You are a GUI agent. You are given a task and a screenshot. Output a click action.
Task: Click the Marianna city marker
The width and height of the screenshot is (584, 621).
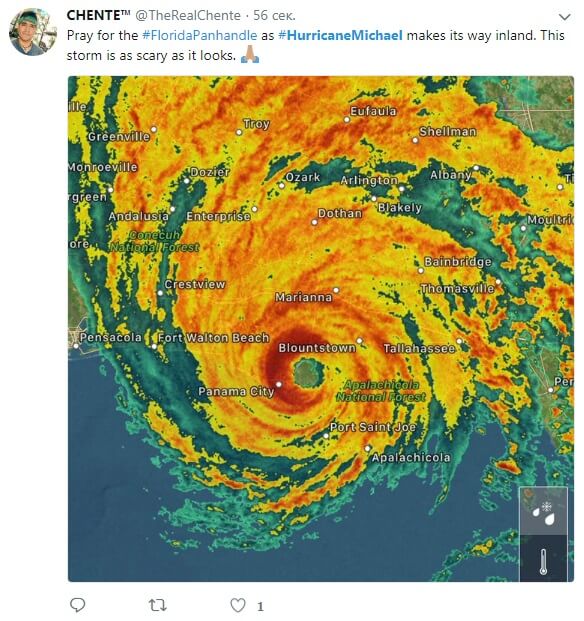click(336, 290)
